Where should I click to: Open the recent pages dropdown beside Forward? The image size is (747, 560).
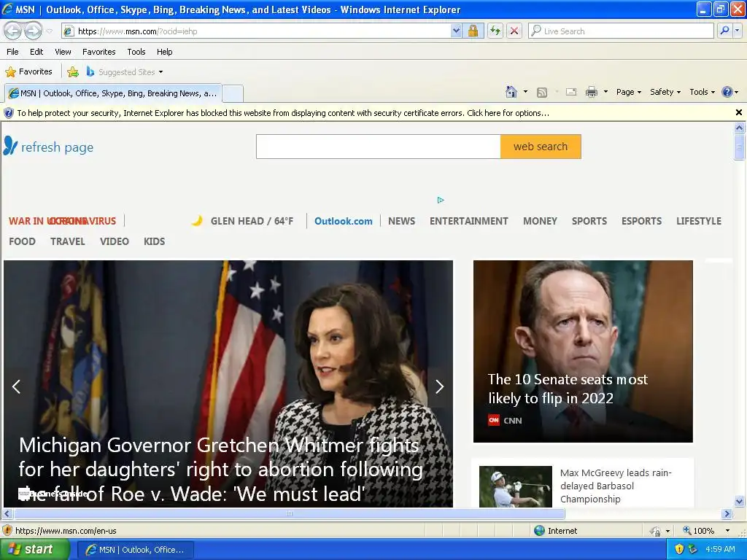pos(49,31)
